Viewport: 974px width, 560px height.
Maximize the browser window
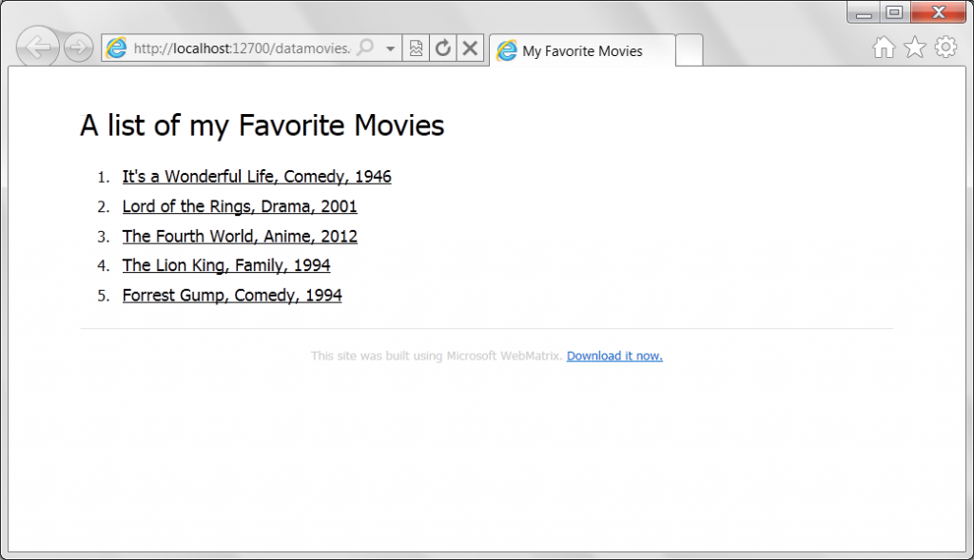coord(894,12)
